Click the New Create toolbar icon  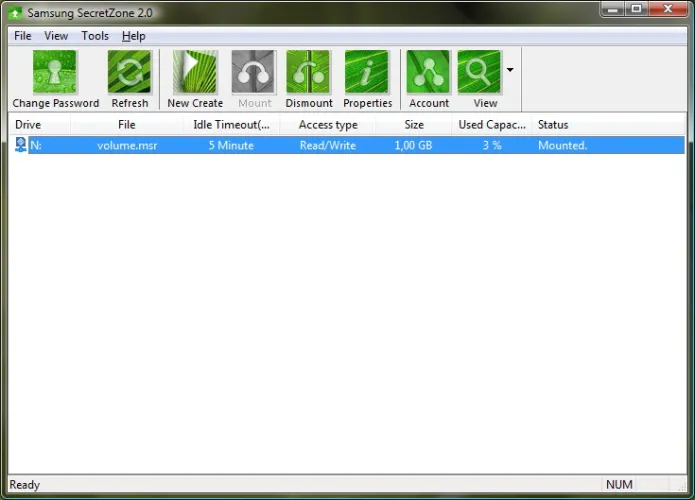coord(195,72)
